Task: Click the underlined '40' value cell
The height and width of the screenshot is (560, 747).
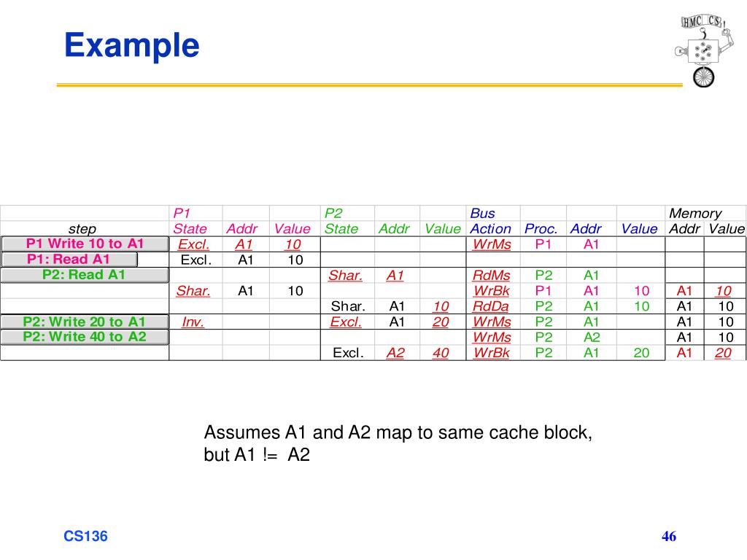Action: pyautogui.click(x=441, y=353)
